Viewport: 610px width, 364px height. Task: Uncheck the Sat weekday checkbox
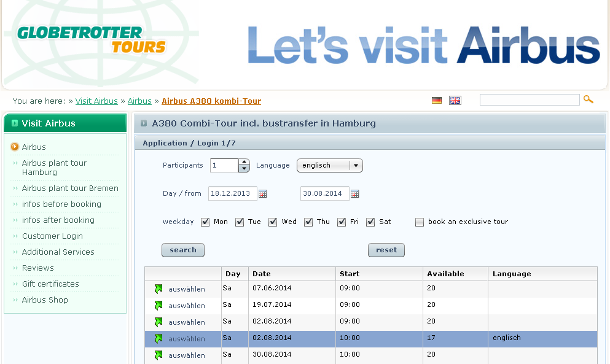(370, 222)
